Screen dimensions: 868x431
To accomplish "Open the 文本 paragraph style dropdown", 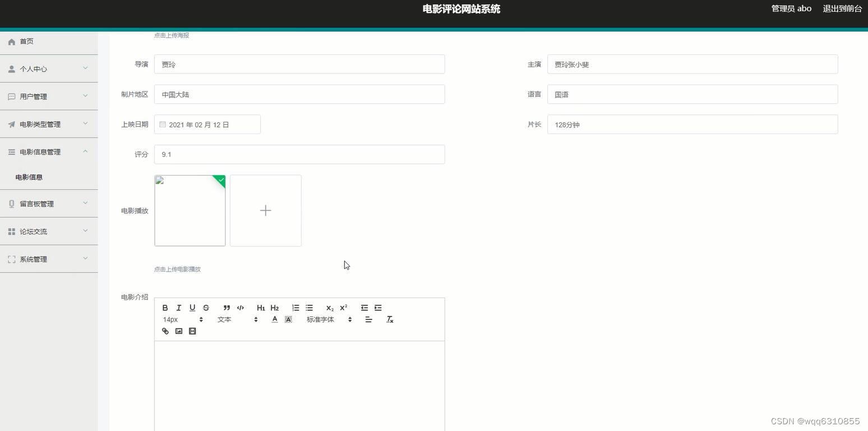I will [238, 319].
